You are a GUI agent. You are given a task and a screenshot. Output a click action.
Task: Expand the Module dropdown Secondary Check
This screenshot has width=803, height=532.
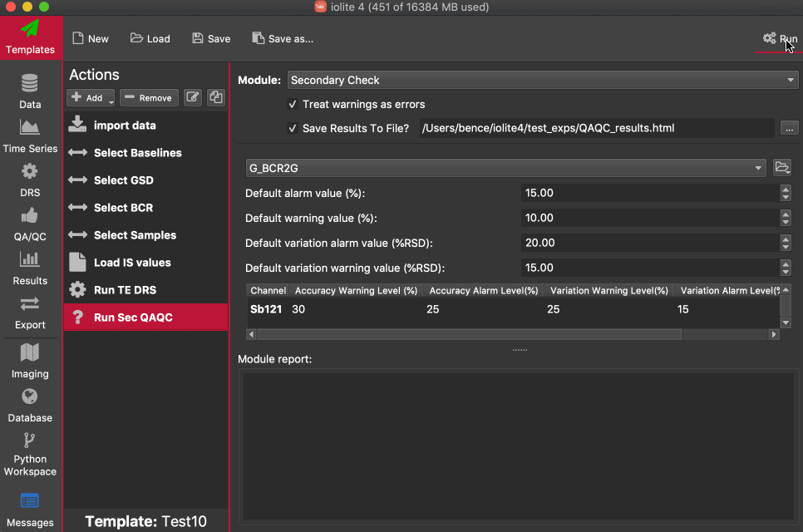tap(542, 81)
